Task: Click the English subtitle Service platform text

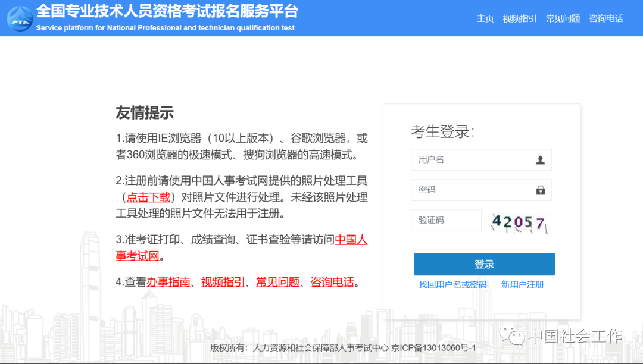Action: pos(166,28)
